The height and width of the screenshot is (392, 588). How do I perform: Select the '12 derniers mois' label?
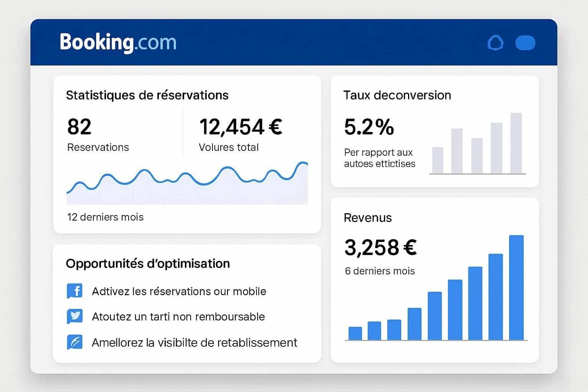tap(105, 217)
